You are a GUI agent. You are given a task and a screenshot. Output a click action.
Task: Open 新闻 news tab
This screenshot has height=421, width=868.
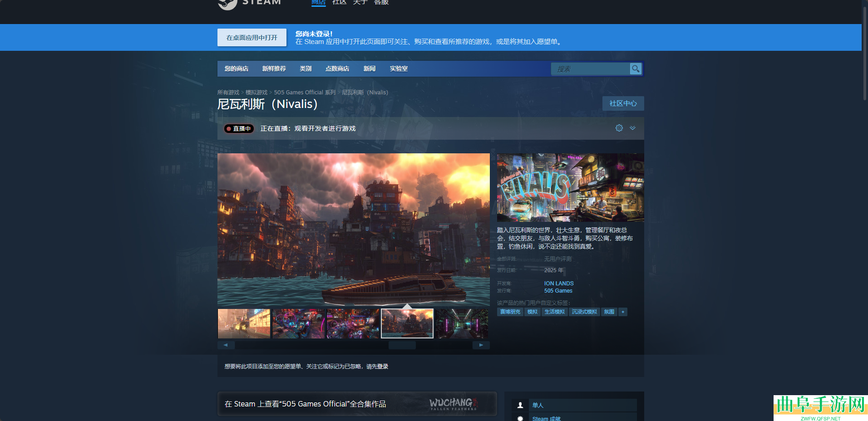click(x=370, y=69)
